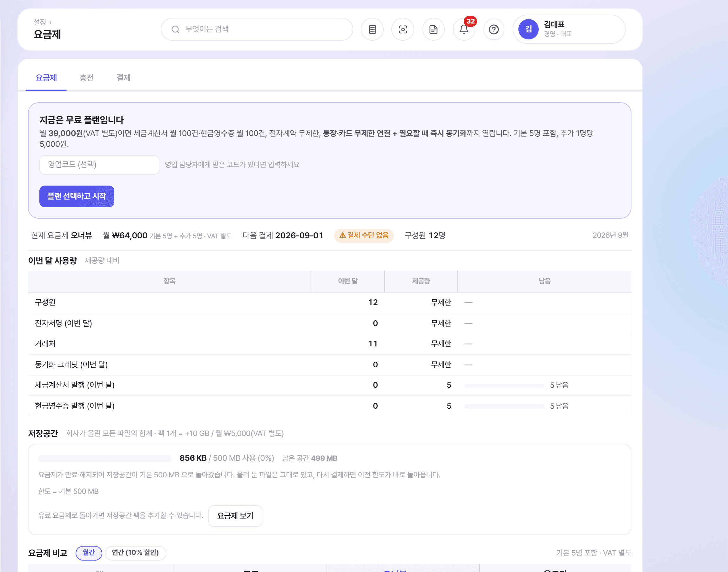Click 남은 공간 499 MB text

pos(310,459)
